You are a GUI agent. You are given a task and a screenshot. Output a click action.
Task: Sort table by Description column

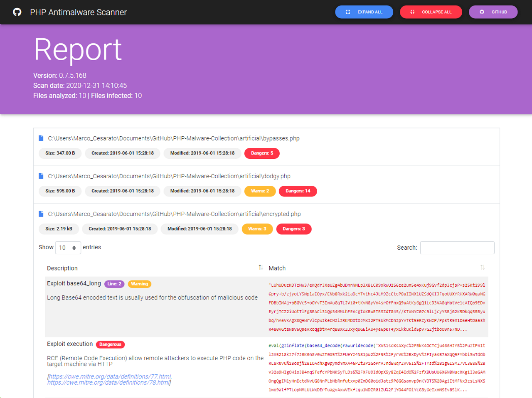[155, 268]
